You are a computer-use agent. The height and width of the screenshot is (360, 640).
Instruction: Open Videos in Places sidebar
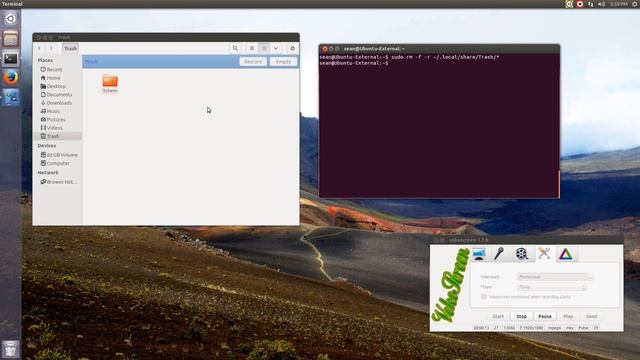(x=52, y=128)
